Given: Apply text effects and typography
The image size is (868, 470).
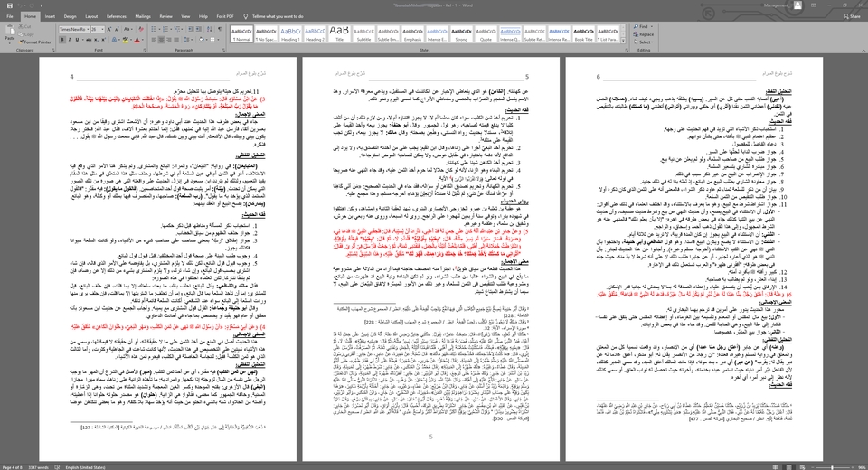Looking at the screenshot, I should [114, 40].
